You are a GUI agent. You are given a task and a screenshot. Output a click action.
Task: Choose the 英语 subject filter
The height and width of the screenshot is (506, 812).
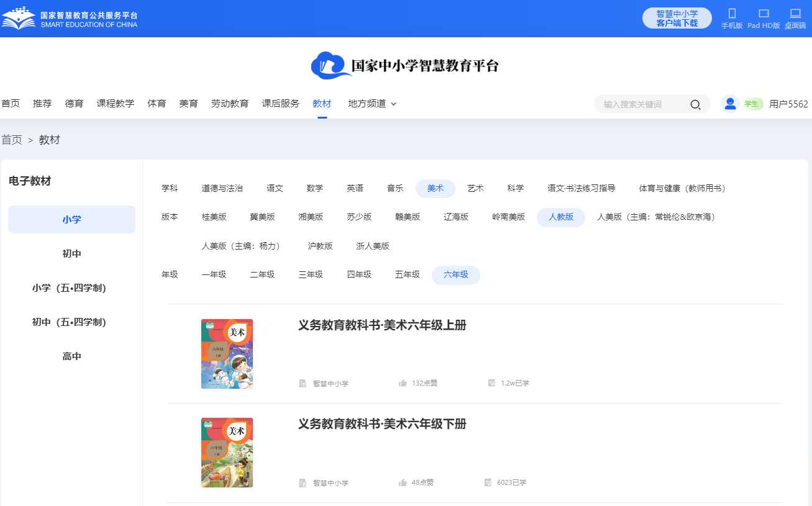click(x=355, y=188)
